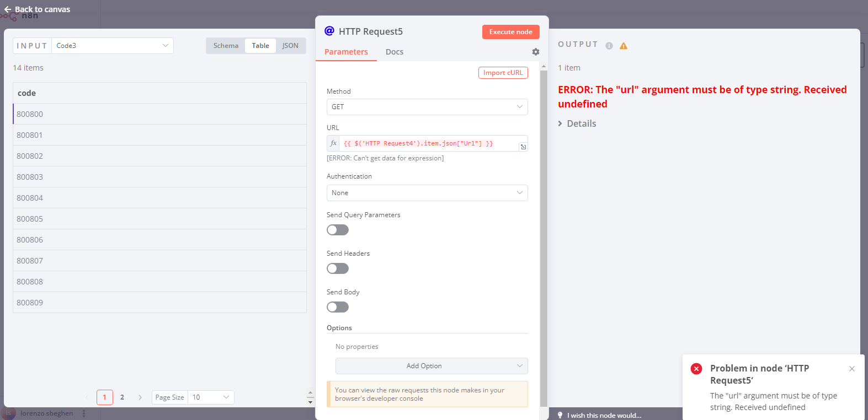Click the user avatar in sidebar
Image resolution: width=868 pixels, height=420 pixels.
point(8,413)
